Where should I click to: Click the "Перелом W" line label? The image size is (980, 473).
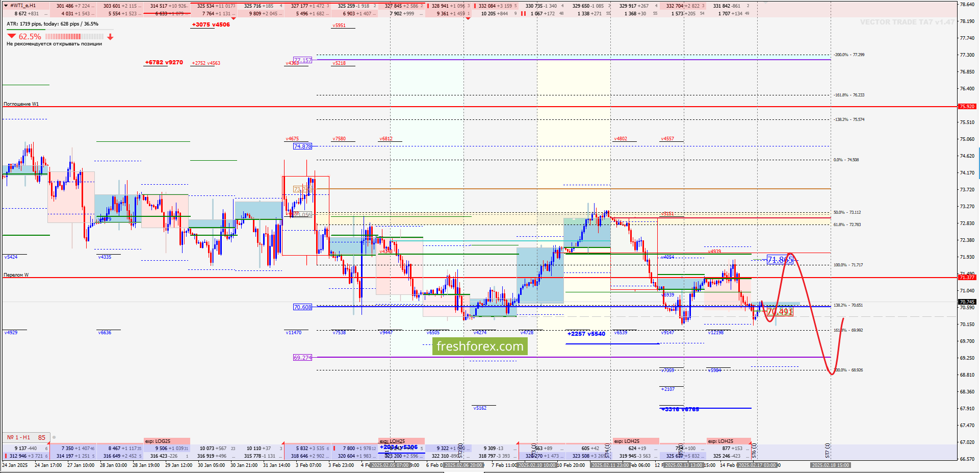click(x=16, y=275)
